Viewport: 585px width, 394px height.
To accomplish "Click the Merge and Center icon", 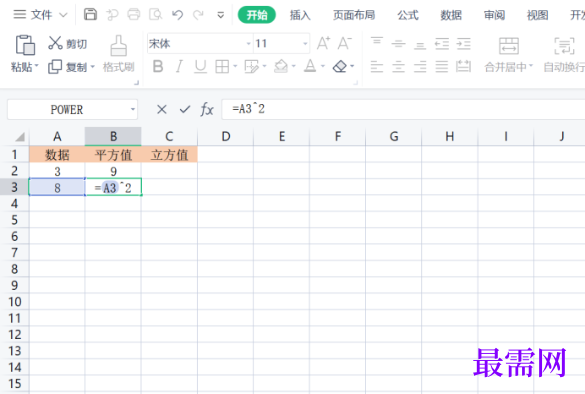I will (x=509, y=46).
